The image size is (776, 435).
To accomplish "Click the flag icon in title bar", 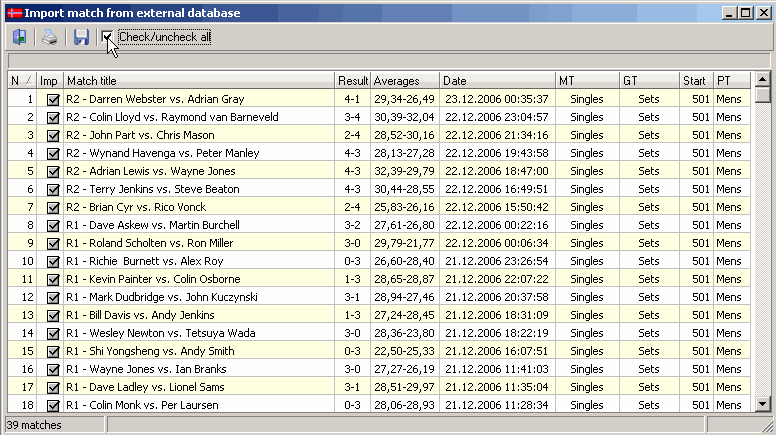I will (12, 13).
